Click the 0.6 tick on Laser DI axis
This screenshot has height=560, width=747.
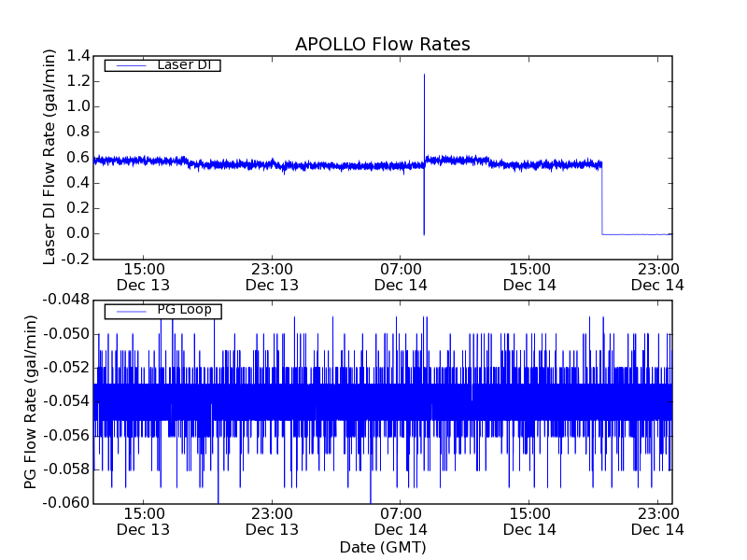click(x=78, y=158)
